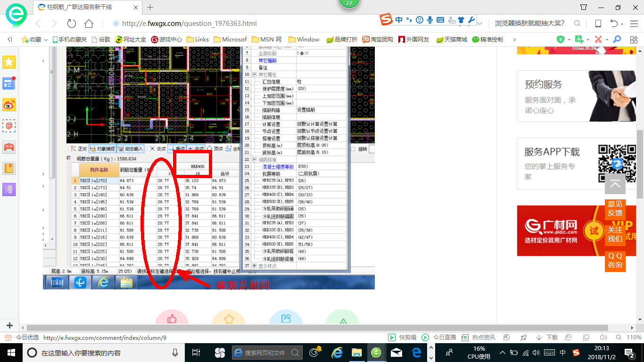Click the undo closed tab icon
The width and height of the screenshot is (644, 362).
tap(614, 24)
